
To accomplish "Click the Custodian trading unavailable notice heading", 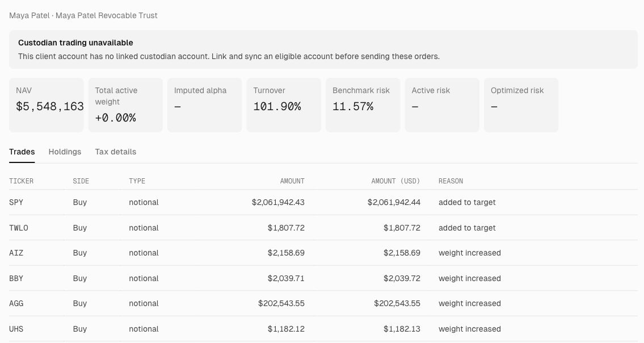I will 75,43.
